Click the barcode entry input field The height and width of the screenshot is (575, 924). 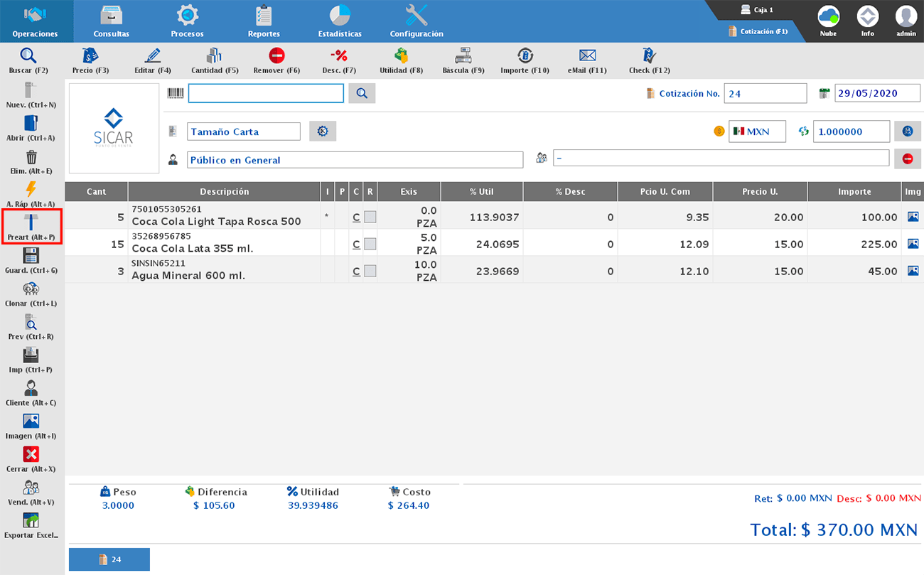click(x=266, y=93)
